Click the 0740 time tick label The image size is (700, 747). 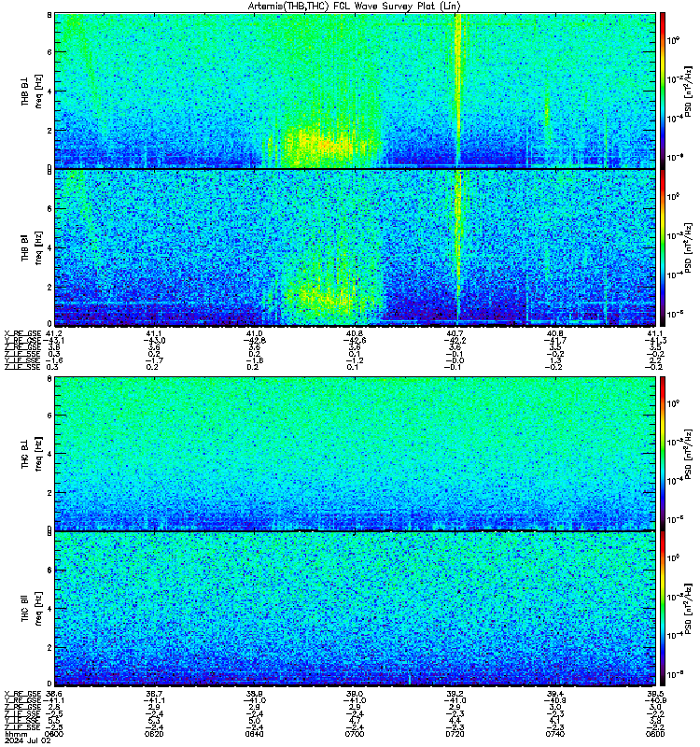point(554,735)
